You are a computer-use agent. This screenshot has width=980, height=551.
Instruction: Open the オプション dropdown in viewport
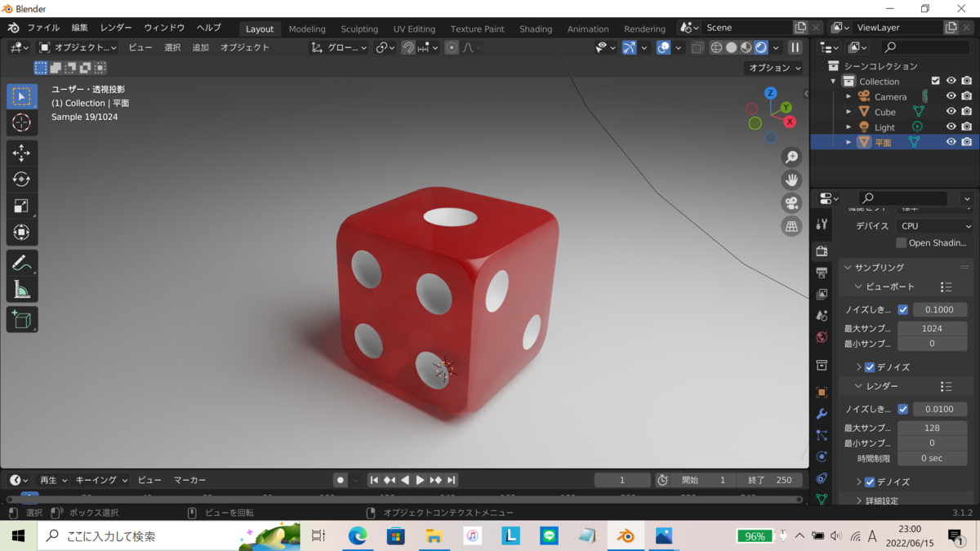(x=774, y=68)
